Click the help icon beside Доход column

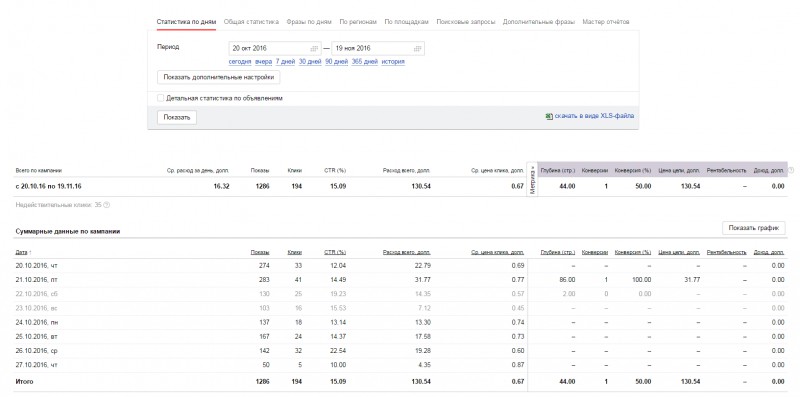click(x=791, y=170)
